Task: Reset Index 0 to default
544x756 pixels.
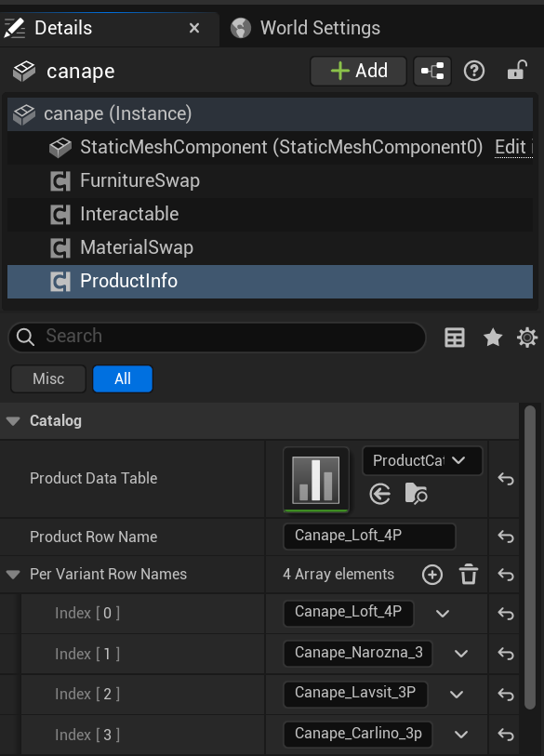Action: pyautogui.click(x=506, y=614)
